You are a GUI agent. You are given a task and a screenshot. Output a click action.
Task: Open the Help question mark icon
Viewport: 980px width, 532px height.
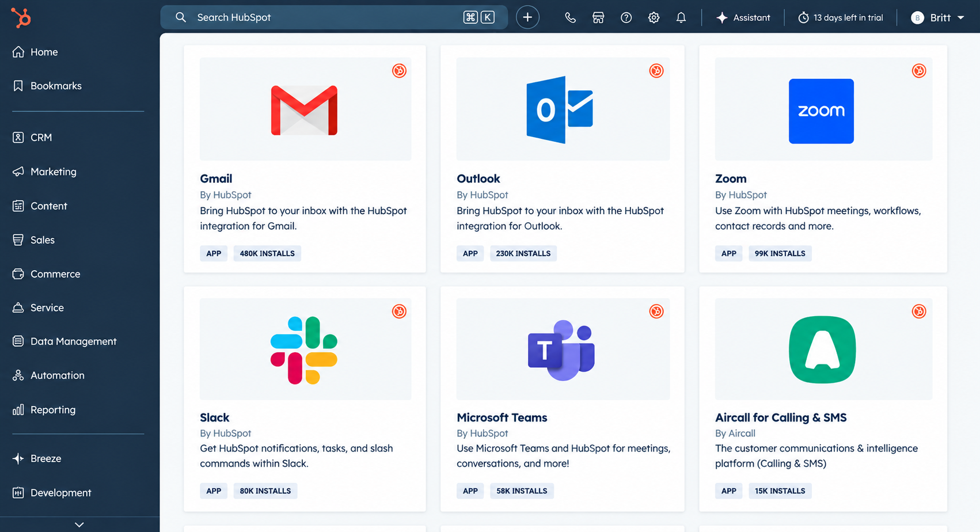pyautogui.click(x=626, y=18)
